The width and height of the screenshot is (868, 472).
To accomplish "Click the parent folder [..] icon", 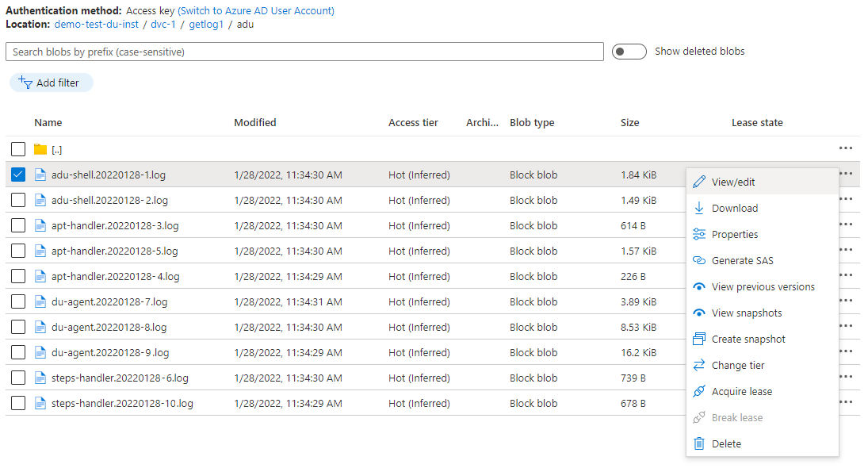I will (40, 149).
